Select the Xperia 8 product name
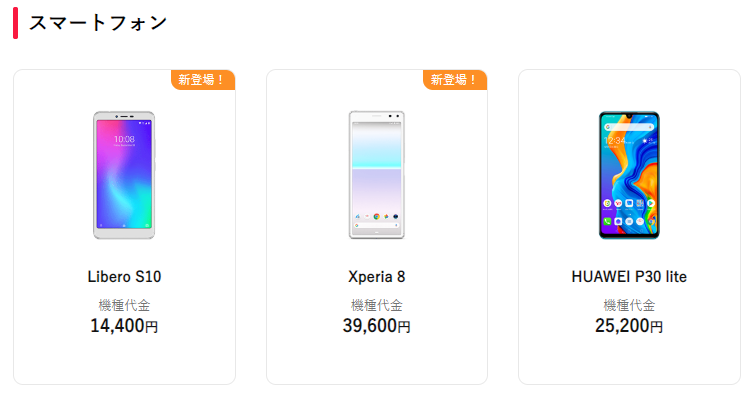Screen dimensions: 752x396 point(376,277)
